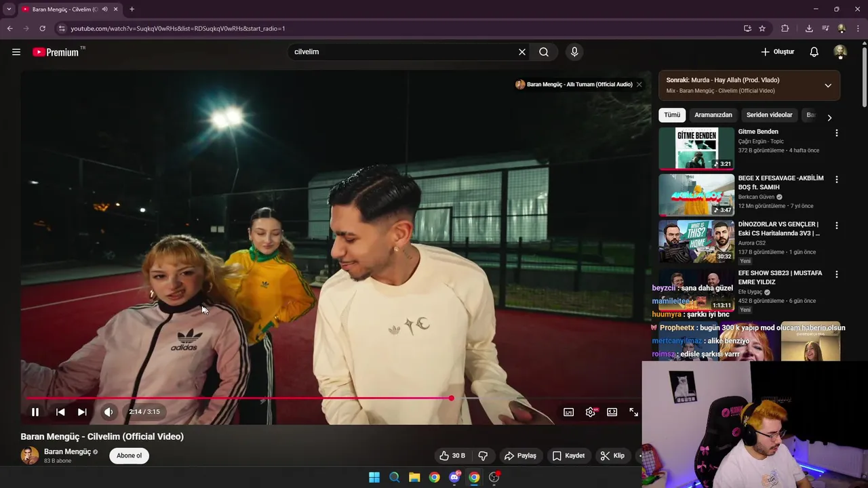
Task: Open Baran Mengüç channel name link
Action: [67, 451]
